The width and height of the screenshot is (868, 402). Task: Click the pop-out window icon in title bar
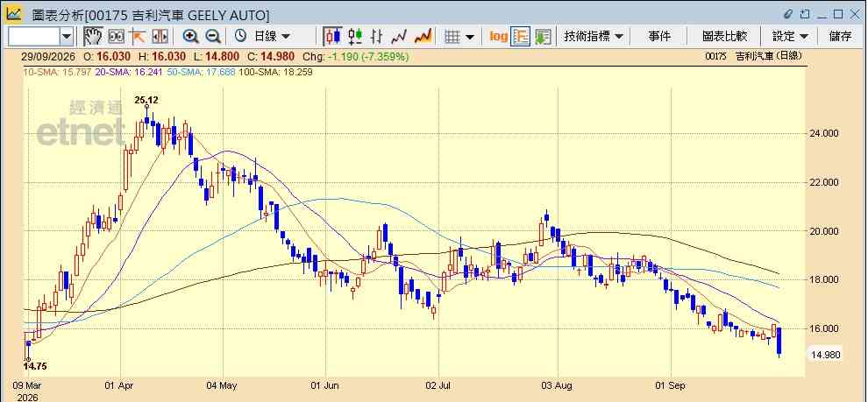tap(805, 14)
